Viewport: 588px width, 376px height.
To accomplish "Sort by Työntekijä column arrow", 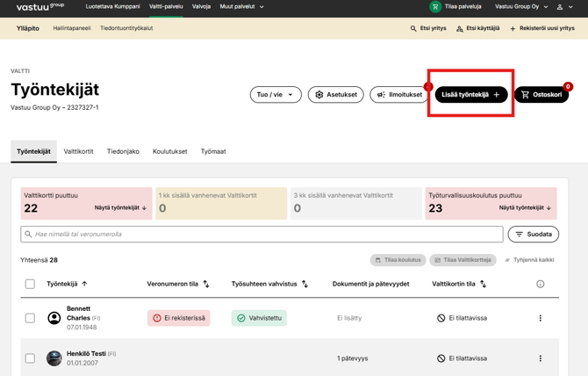I will pos(84,284).
